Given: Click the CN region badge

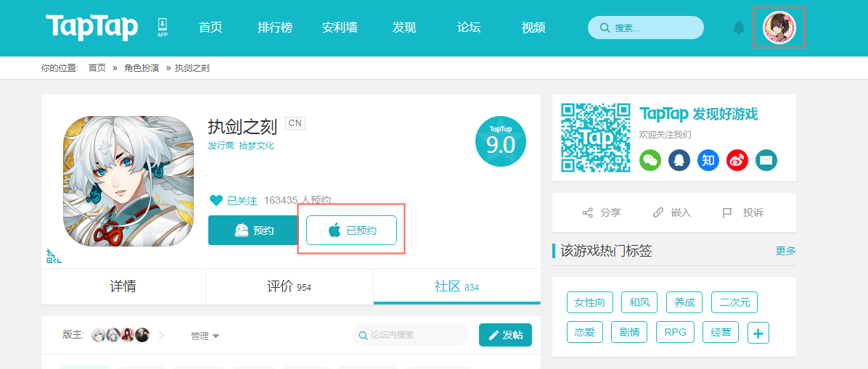Looking at the screenshot, I should click(295, 123).
